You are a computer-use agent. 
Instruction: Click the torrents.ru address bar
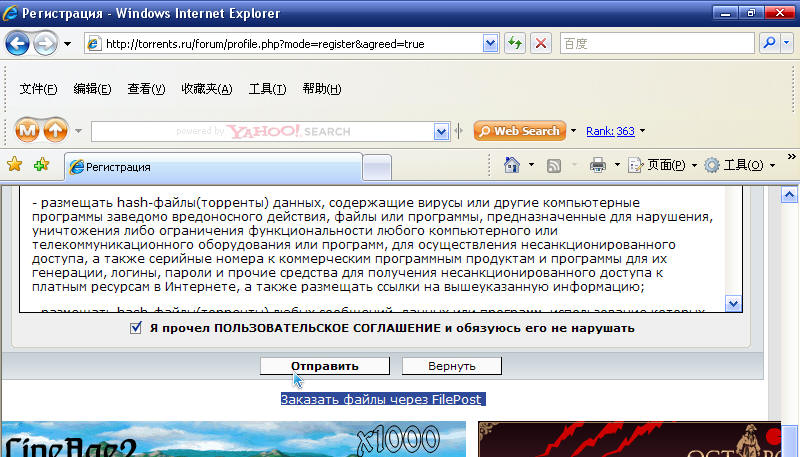point(284,44)
